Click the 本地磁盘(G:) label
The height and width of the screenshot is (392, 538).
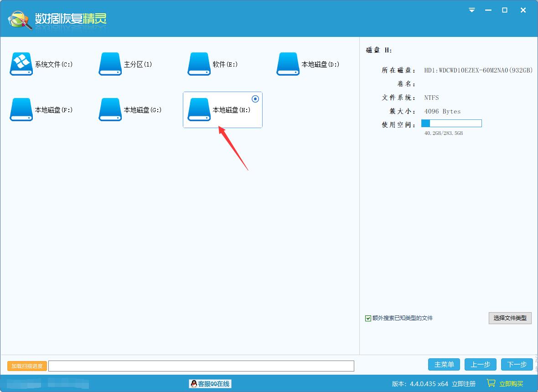[x=142, y=110]
